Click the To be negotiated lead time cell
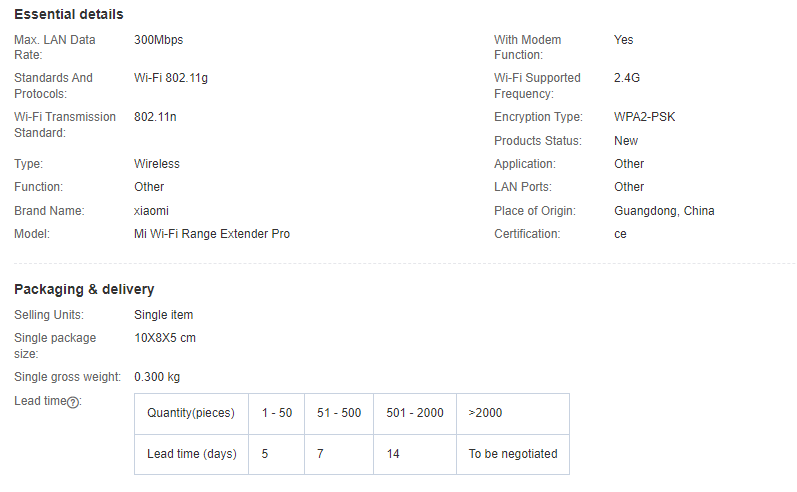The height and width of the screenshot is (492, 797). pyautogui.click(x=513, y=454)
